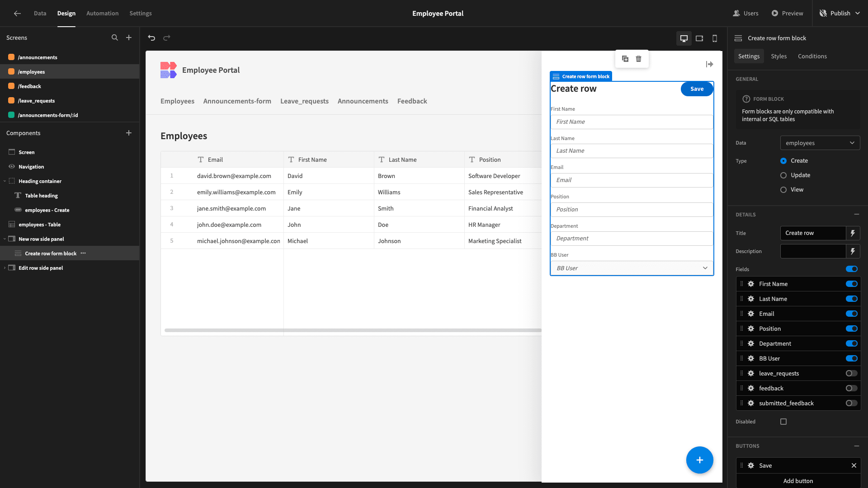Open Description binding lightning bolt
The image size is (868, 488).
pyautogui.click(x=853, y=251)
